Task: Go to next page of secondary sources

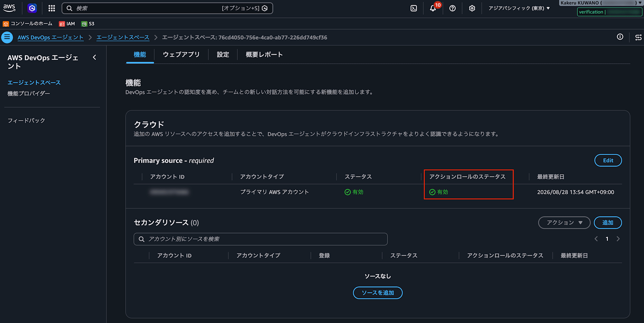Action: click(x=618, y=239)
